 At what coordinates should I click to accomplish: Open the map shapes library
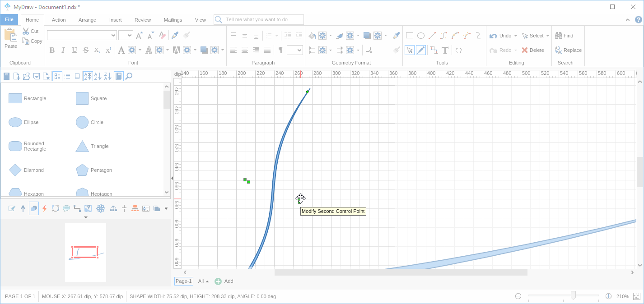tap(88, 208)
